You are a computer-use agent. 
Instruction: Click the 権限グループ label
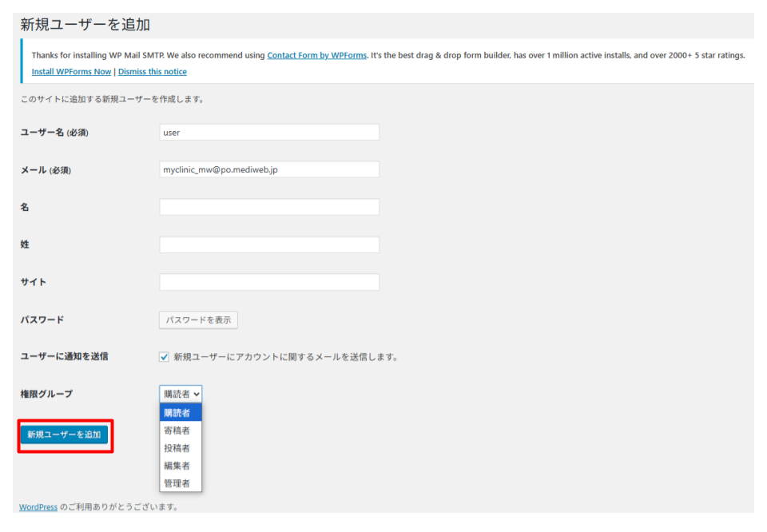[46, 394]
